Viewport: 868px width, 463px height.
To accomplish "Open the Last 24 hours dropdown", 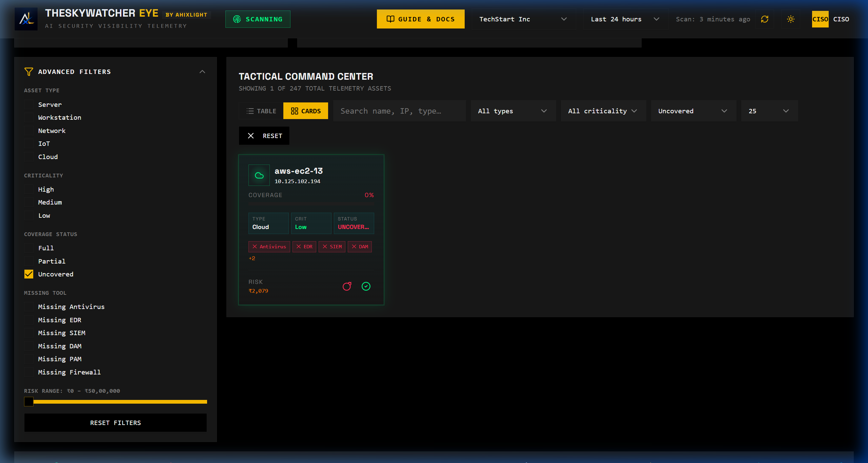I will [625, 19].
